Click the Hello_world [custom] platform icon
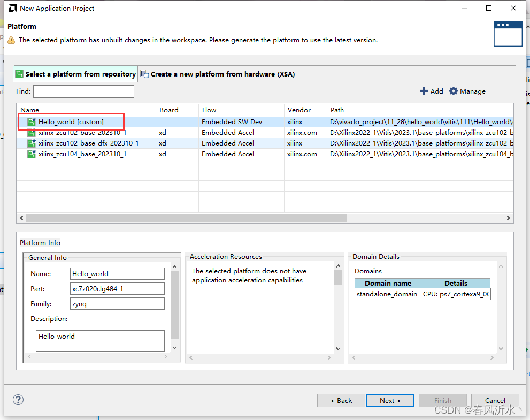Viewport: 530px width, 420px height. coord(32,122)
